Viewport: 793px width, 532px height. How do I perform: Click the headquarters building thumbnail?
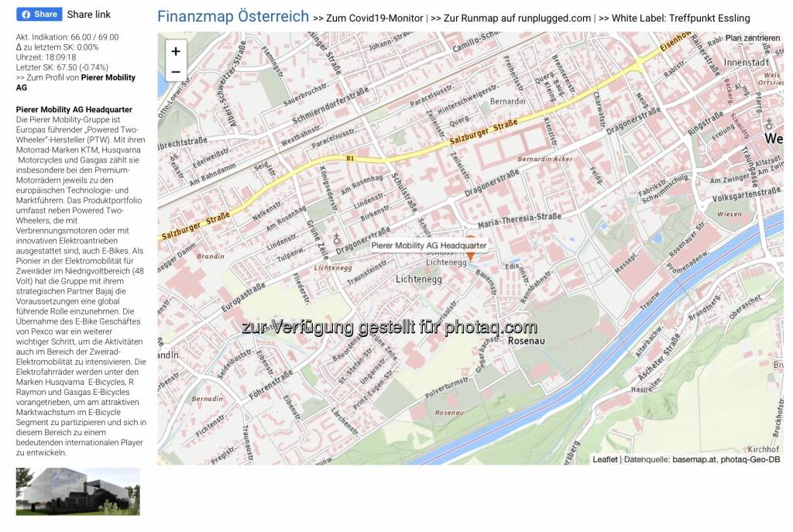coord(77,491)
